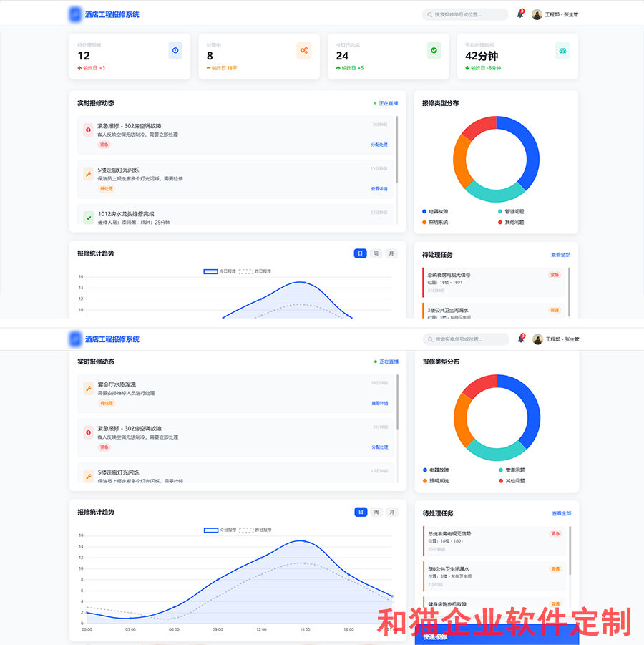This screenshot has height=645, width=644.
Task: Click 查看详情 for the 宴会厅水质浑浊 report
Action: point(379,404)
